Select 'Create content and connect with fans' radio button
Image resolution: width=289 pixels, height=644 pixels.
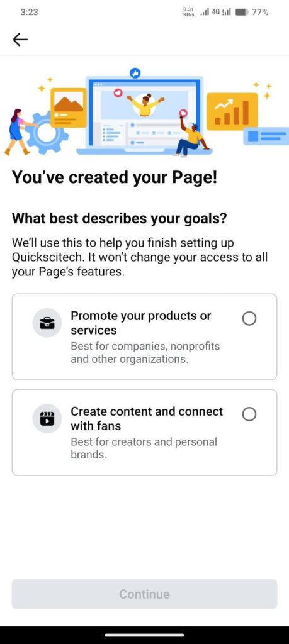pos(249,414)
